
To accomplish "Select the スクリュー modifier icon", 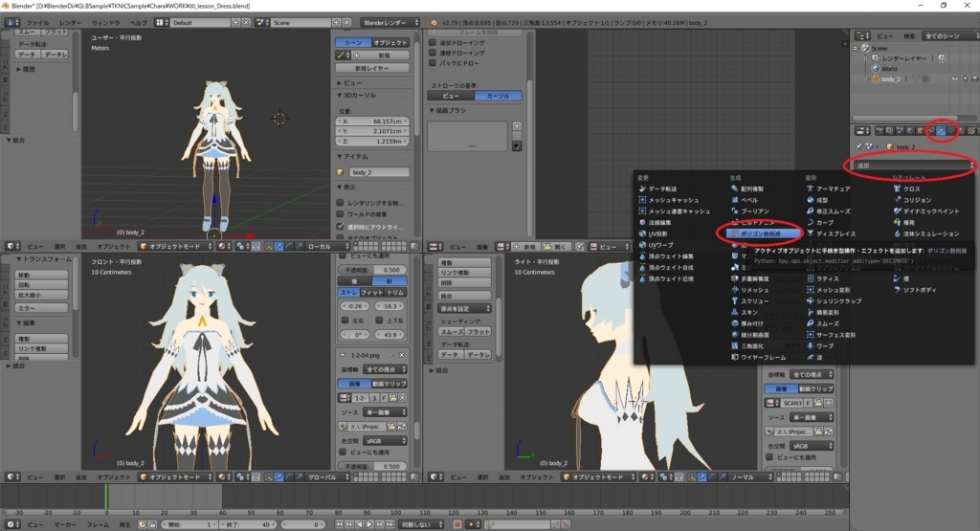I will coord(735,301).
